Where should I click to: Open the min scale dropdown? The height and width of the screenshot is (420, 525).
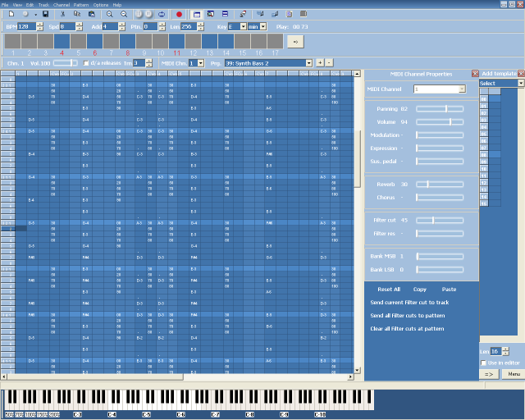click(263, 27)
